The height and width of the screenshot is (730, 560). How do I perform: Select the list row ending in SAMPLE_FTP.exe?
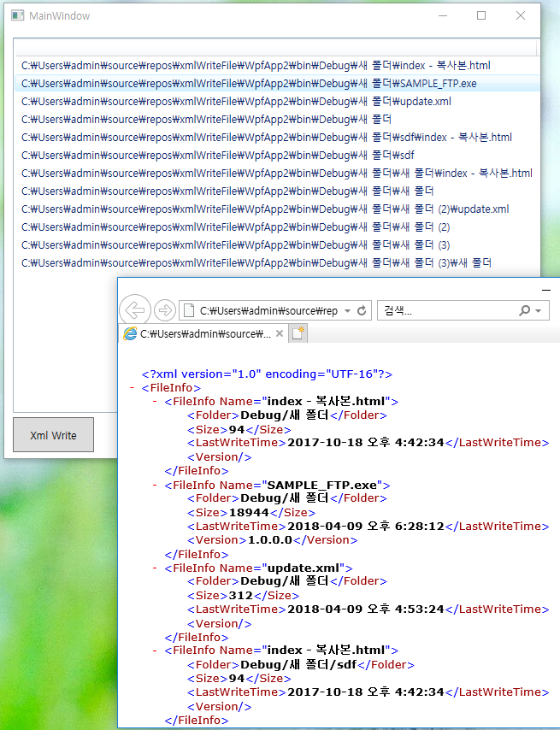click(277, 84)
